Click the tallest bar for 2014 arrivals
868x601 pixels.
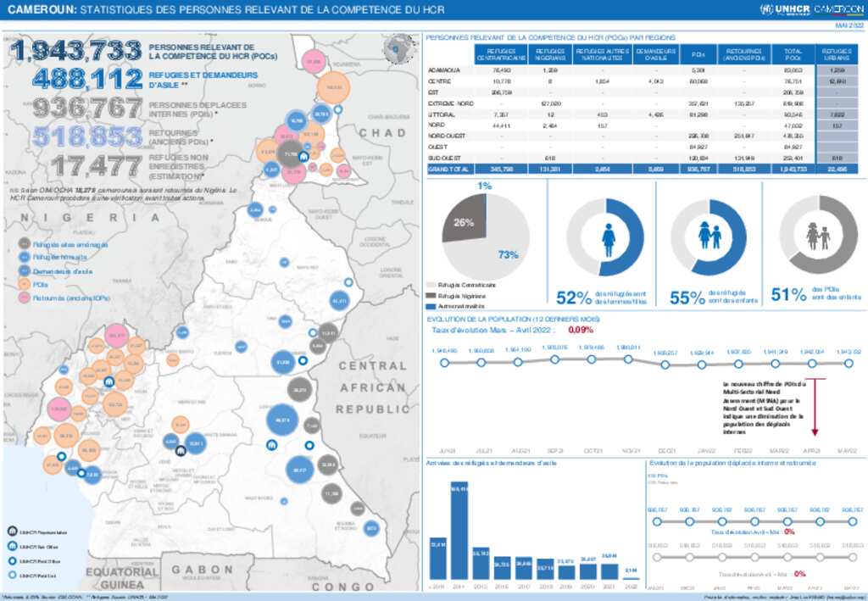[x=459, y=531]
